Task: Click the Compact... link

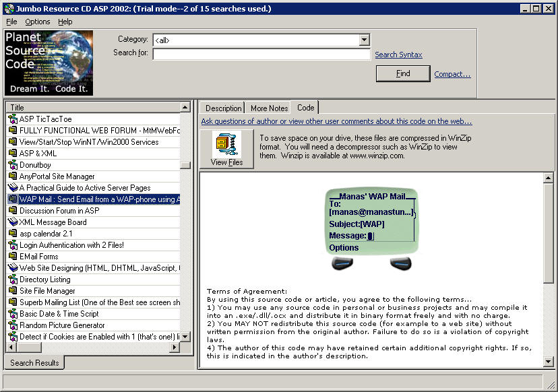Action: (x=452, y=74)
